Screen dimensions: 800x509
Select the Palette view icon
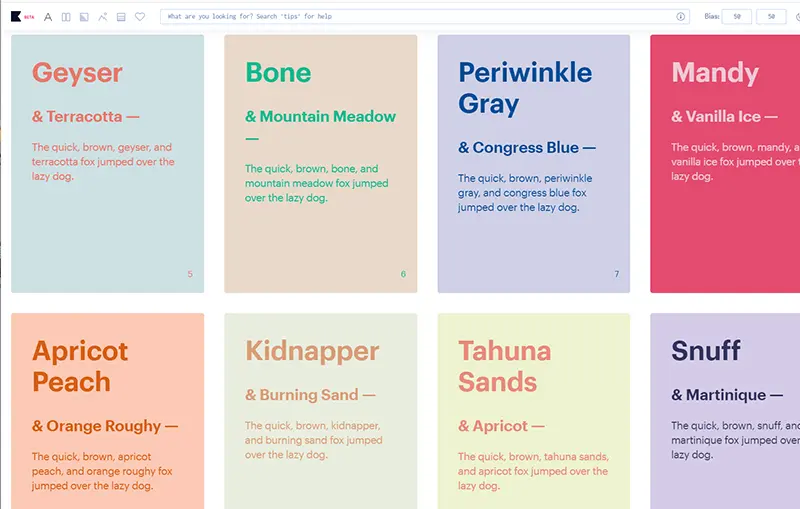coord(121,17)
